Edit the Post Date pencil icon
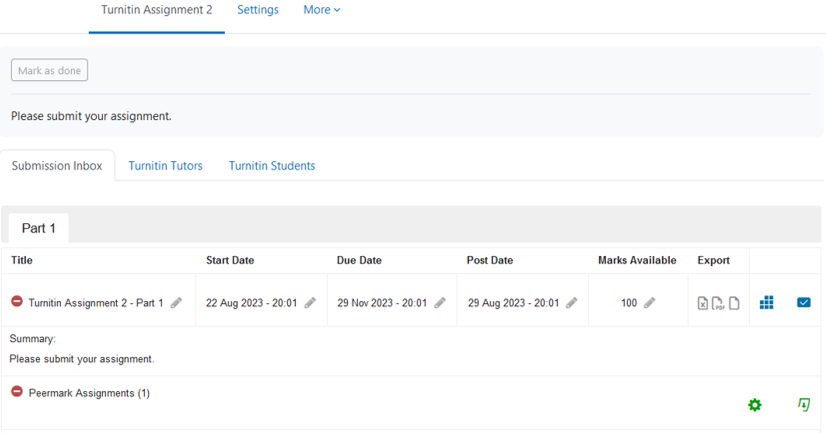Viewport: 826px width, 433px height. point(572,303)
